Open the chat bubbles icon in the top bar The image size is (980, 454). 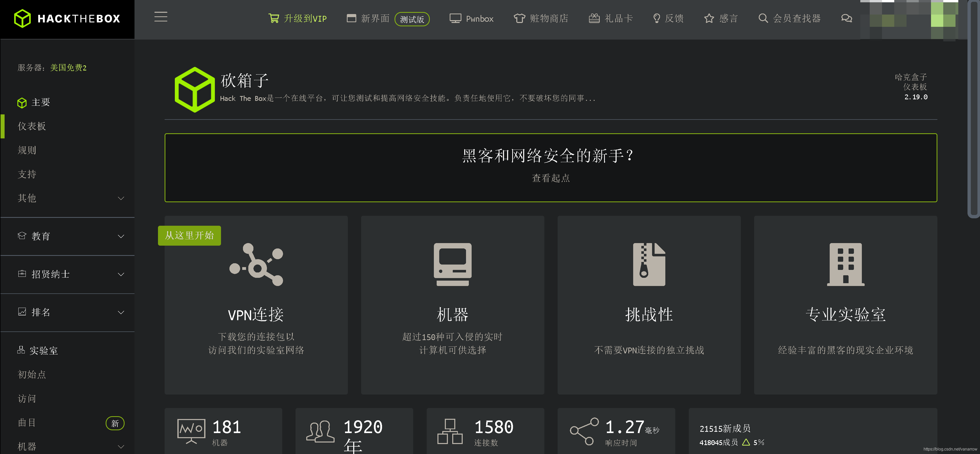pyautogui.click(x=847, y=18)
